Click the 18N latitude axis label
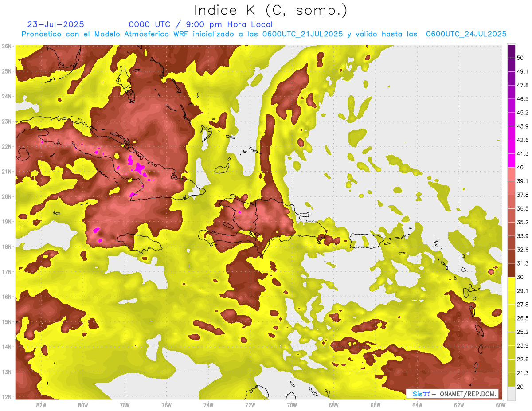Viewport: 532px width, 411px height. (7, 247)
